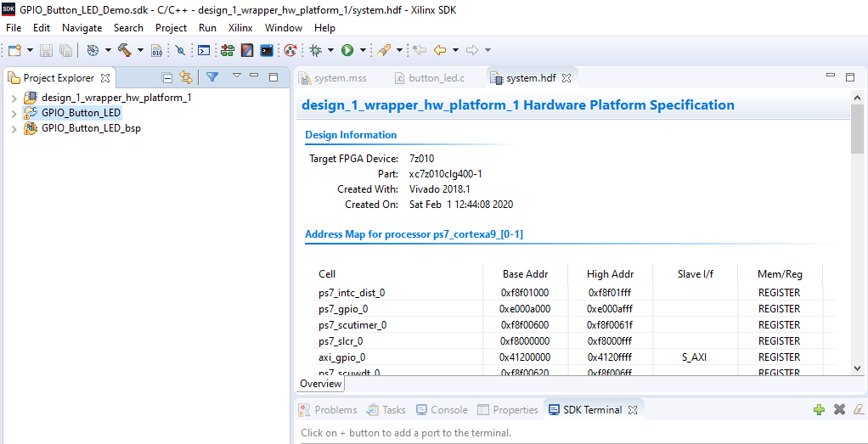
Task: Open the Back history dropdown arrow
Action: tap(455, 50)
